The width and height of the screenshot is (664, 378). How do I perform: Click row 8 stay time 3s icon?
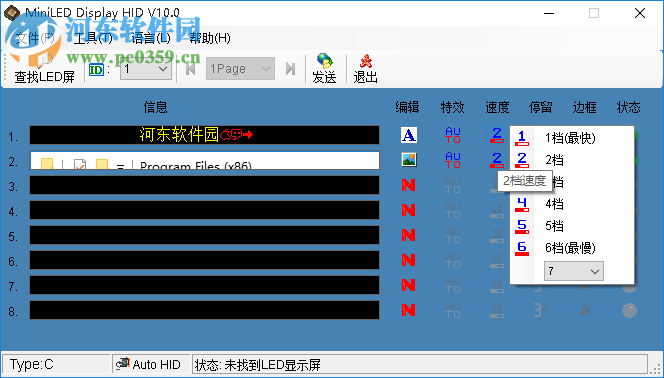[x=541, y=310]
